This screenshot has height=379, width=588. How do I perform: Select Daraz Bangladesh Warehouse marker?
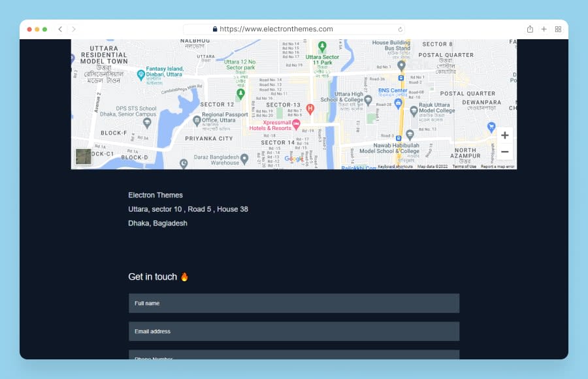(244, 159)
